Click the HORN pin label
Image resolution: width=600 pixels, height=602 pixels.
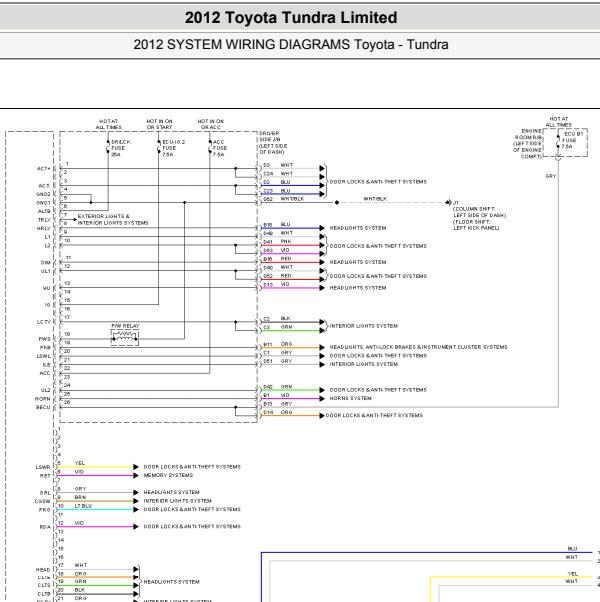click(x=43, y=399)
